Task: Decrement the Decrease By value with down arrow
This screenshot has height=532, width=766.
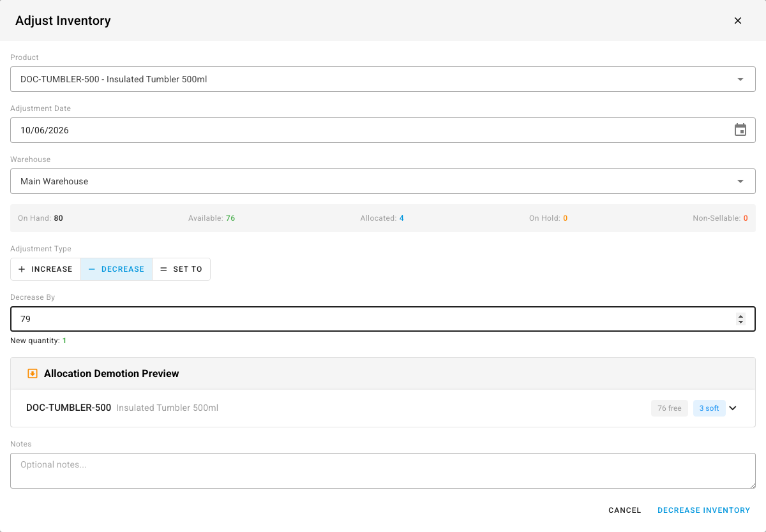Action: pyautogui.click(x=740, y=322)
